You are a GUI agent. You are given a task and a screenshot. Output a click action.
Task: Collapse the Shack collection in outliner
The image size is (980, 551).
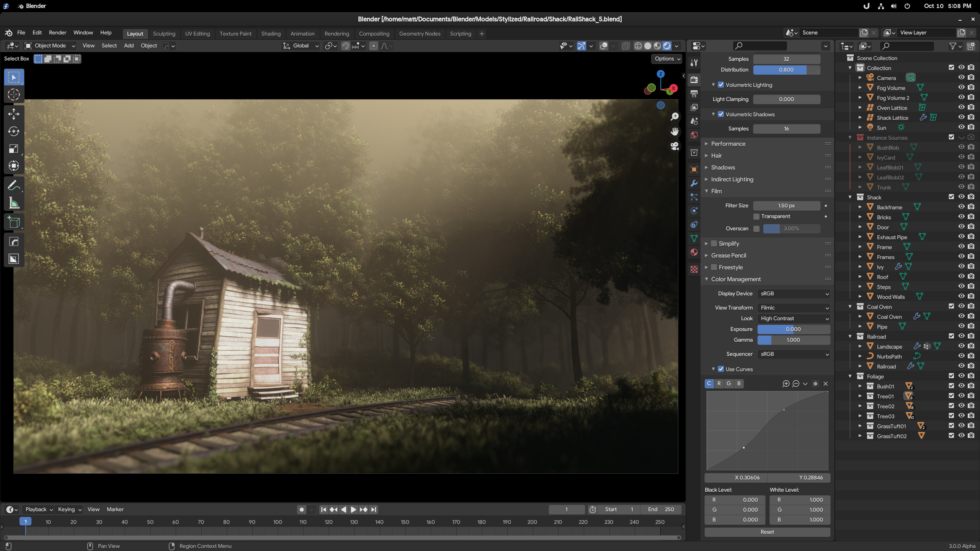pyautogui.click(x=850, y=197)
